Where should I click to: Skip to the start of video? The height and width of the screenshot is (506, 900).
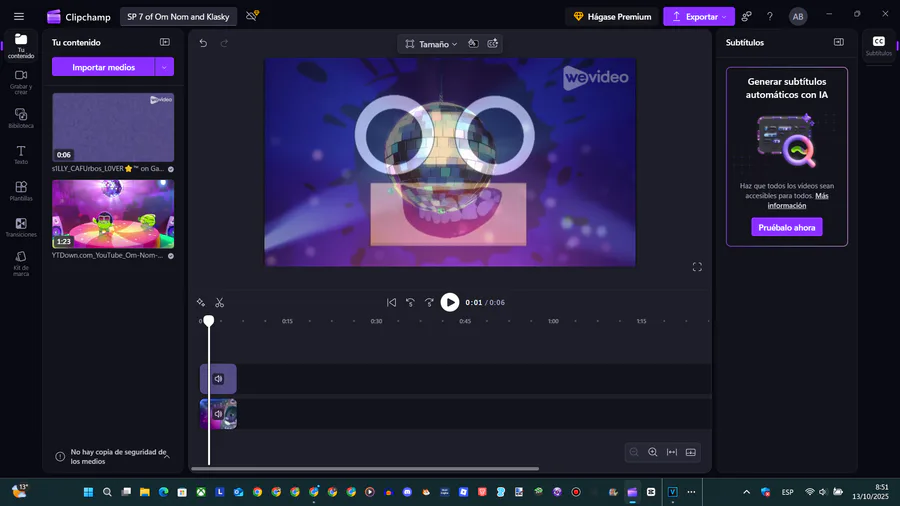click(391, 302)
